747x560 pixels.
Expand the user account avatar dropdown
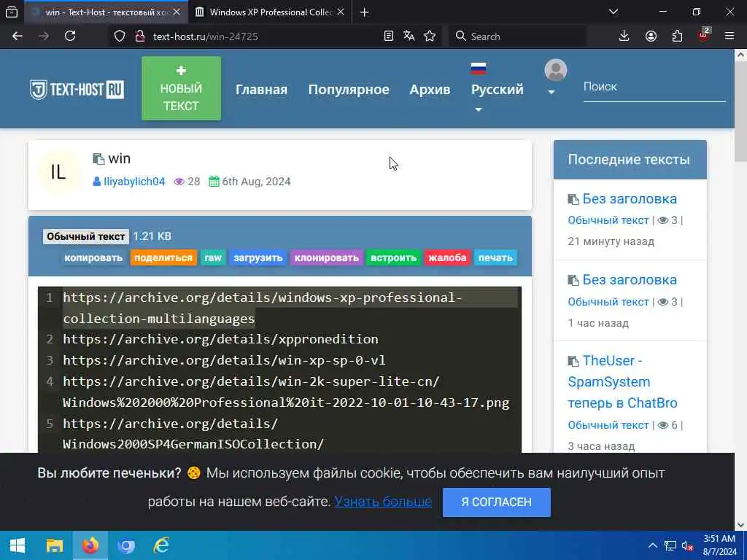click(555, 77)
